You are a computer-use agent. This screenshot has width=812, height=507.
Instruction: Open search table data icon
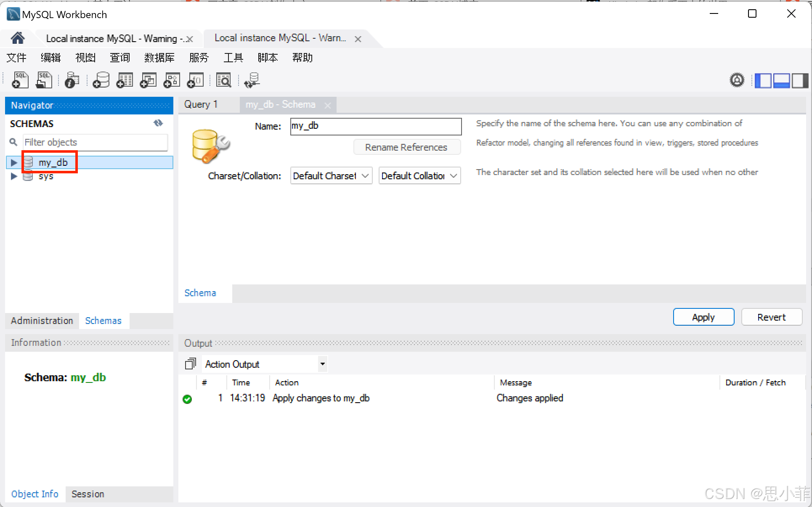click(223, 80)
